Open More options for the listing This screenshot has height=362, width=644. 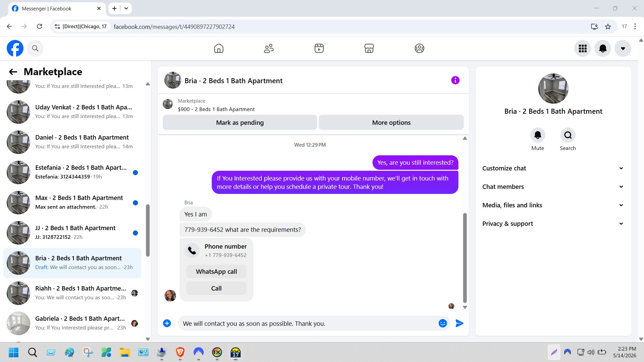pyautogui.click(x=391, y=122)
